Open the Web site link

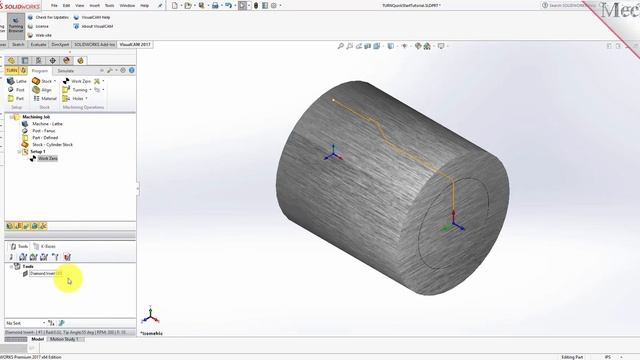point(39,35)
